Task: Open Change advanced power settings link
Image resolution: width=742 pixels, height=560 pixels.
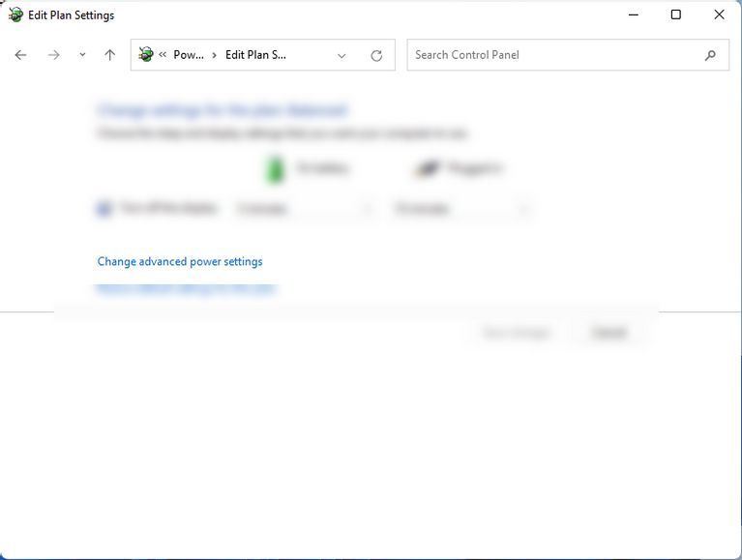Action: coord(180,261)
